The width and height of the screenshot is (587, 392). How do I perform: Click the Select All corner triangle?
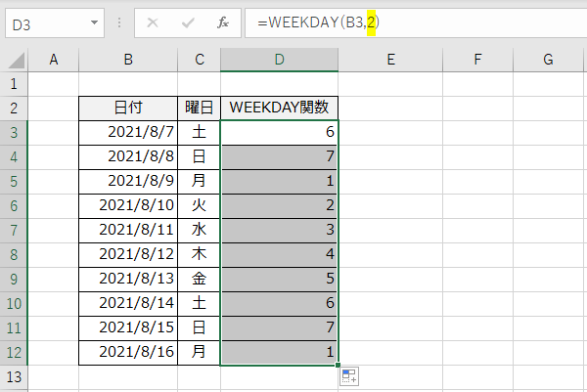click(16, 61)
